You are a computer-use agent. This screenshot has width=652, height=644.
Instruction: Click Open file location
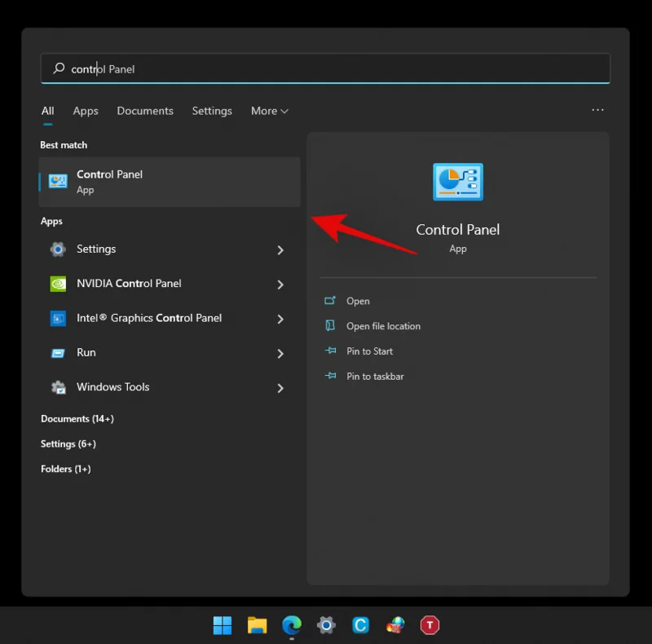(x=383, y=325)
